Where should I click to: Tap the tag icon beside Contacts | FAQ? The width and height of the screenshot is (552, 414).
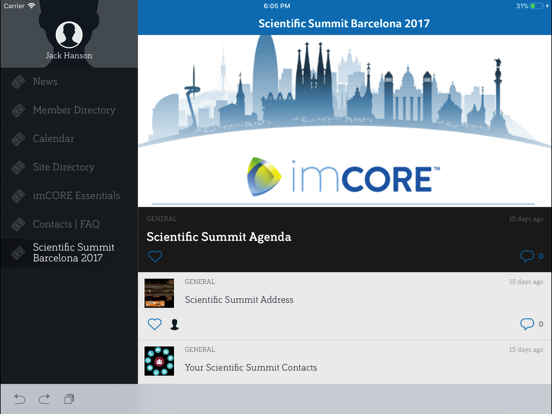[x=18, y=224]
